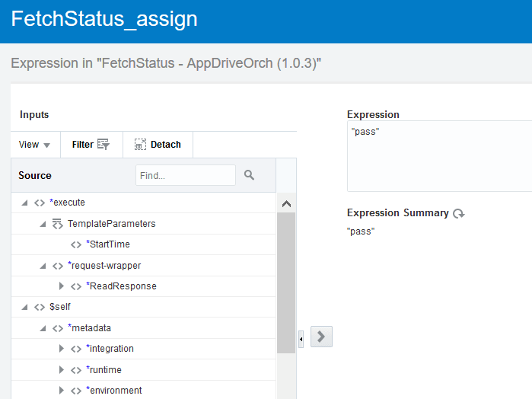532x399 pixels.
Task: Click the element icon beside *execute
Action: (x=40, y=203)
